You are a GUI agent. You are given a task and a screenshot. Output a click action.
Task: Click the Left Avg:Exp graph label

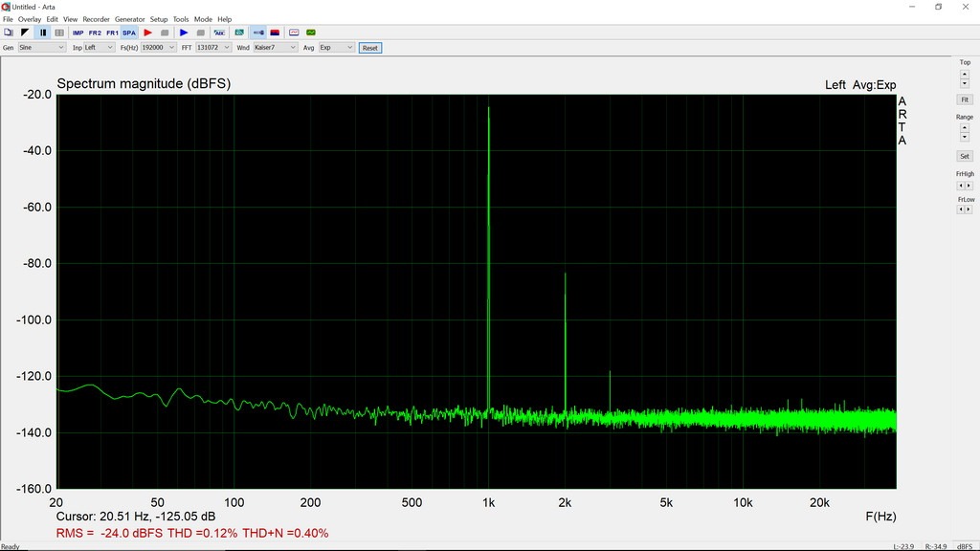pos(860,85)
